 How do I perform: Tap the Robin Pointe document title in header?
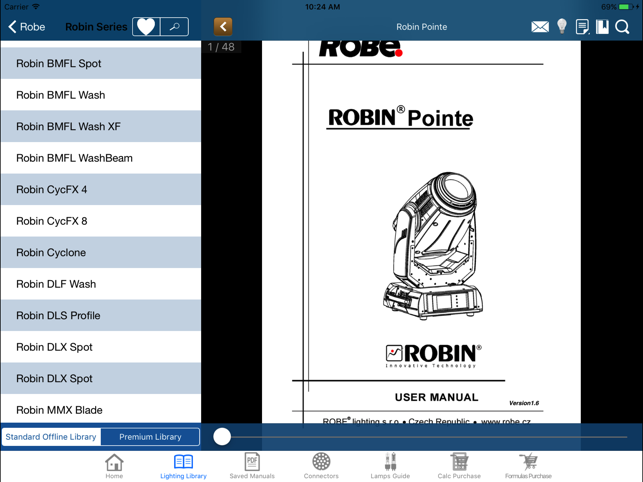tap(422, 27)
